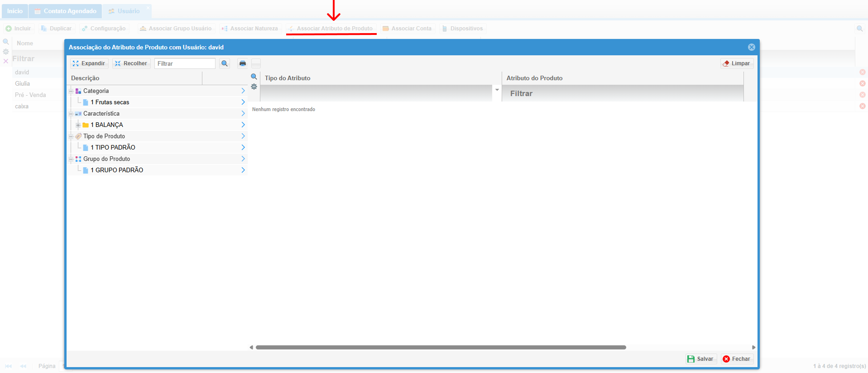Click the printer icon in dialog toolbar
This screenshot has height=373, width=868.
(x=243, y=63)
